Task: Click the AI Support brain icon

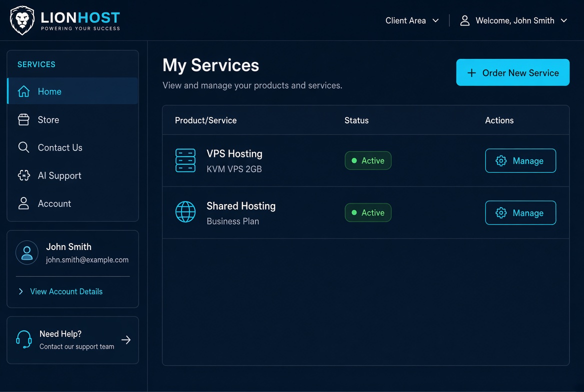Action: pos(24,175)
